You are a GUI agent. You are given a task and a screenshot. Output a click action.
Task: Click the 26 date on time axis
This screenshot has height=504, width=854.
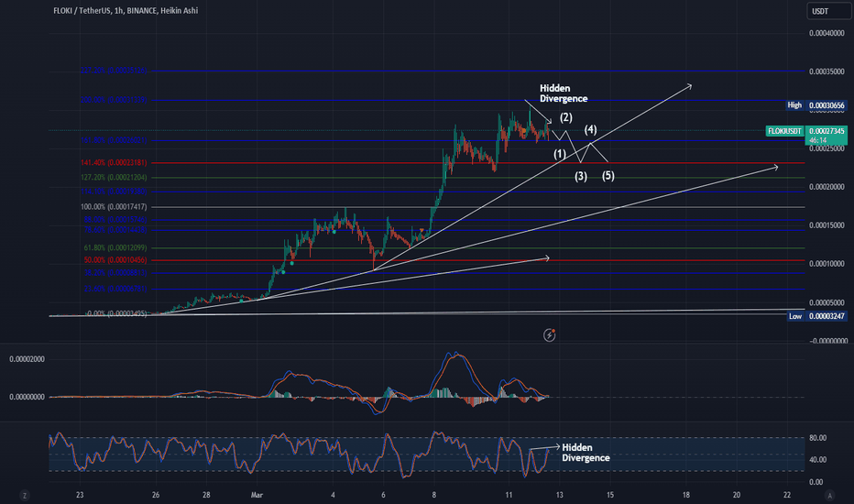click(156, 495)
